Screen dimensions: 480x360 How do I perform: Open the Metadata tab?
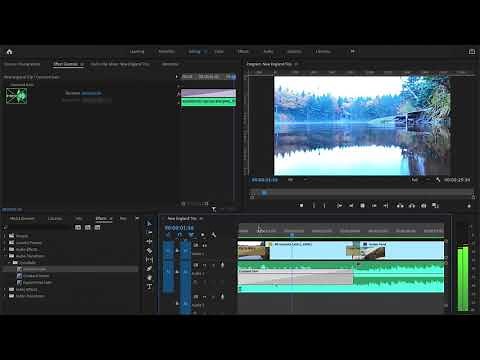pos(170,64)
